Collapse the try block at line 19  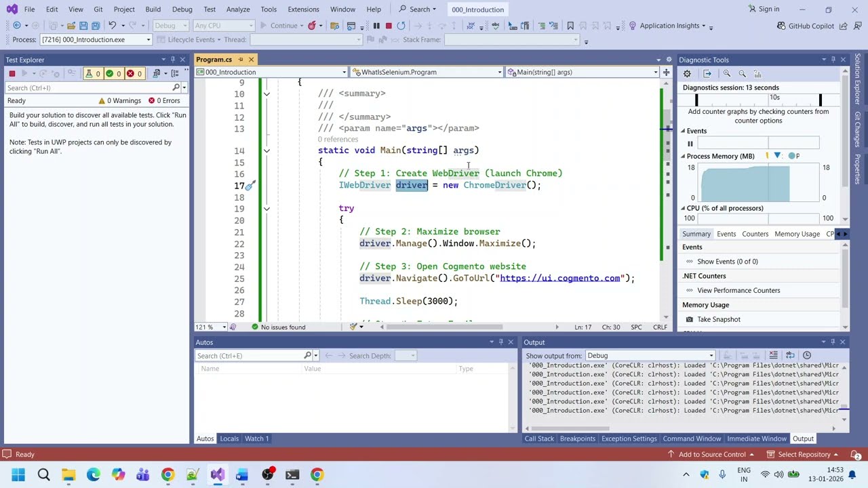(x=267, y=209)
